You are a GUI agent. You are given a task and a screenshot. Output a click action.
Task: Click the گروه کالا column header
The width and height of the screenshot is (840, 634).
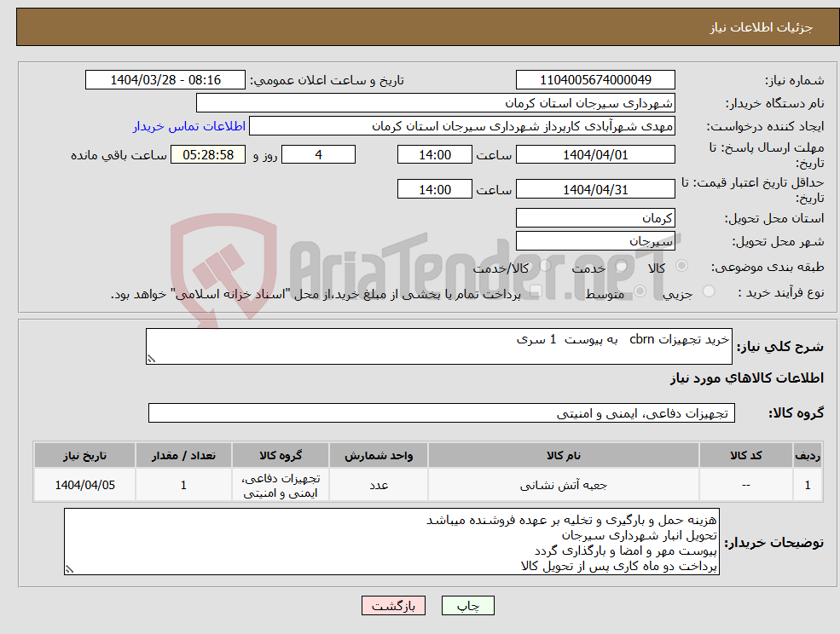281,456
